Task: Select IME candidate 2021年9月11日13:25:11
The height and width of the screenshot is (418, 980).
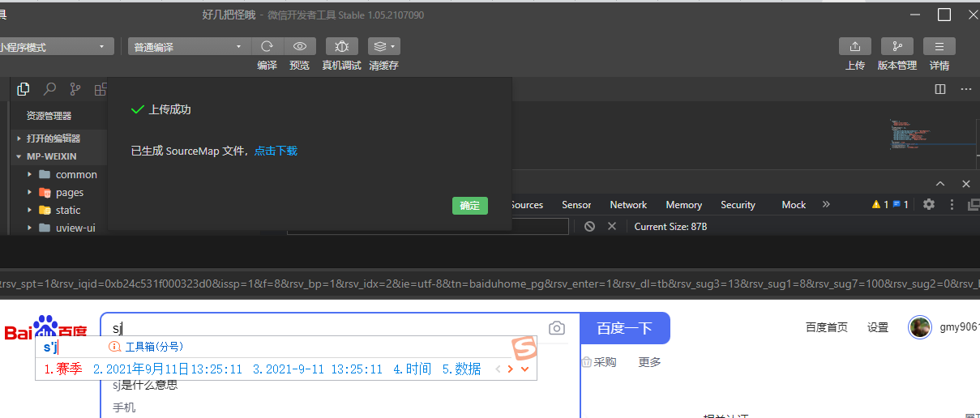Action: point(168,369)
